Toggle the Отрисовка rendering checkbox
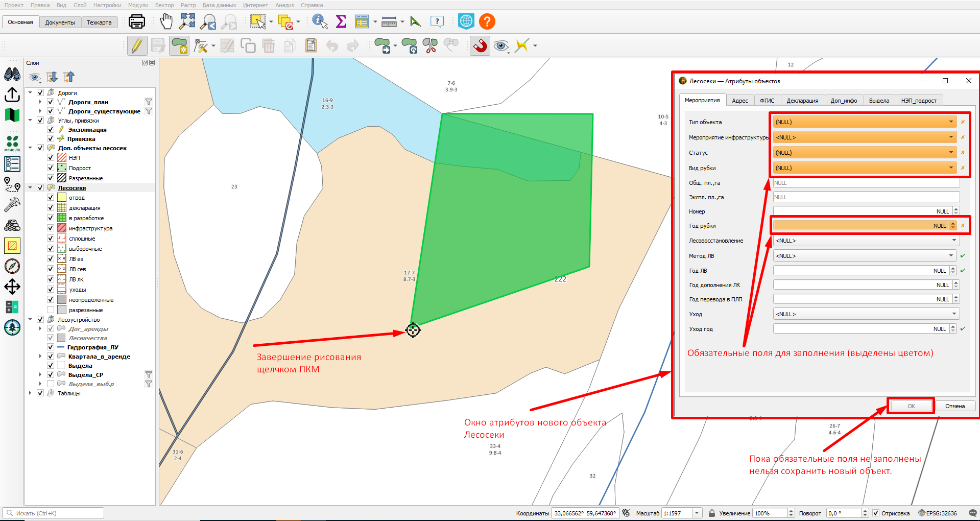This screenshot has height=521, width=980. [876, 513]
